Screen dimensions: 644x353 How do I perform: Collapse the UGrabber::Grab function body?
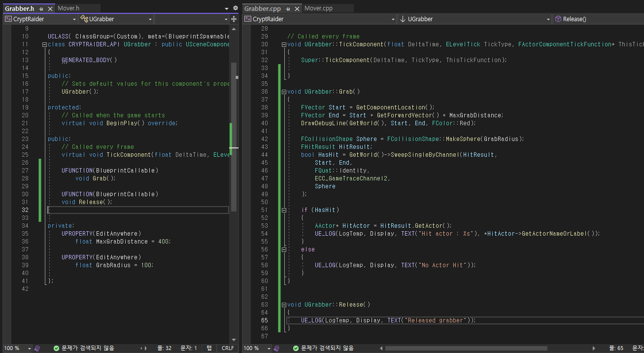[x=284, y=92]
